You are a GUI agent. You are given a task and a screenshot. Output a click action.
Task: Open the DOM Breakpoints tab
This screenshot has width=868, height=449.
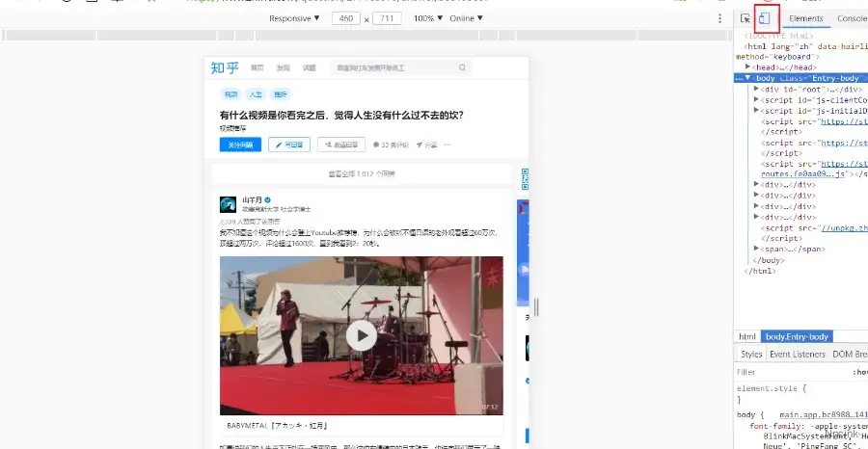click(850, 354)
